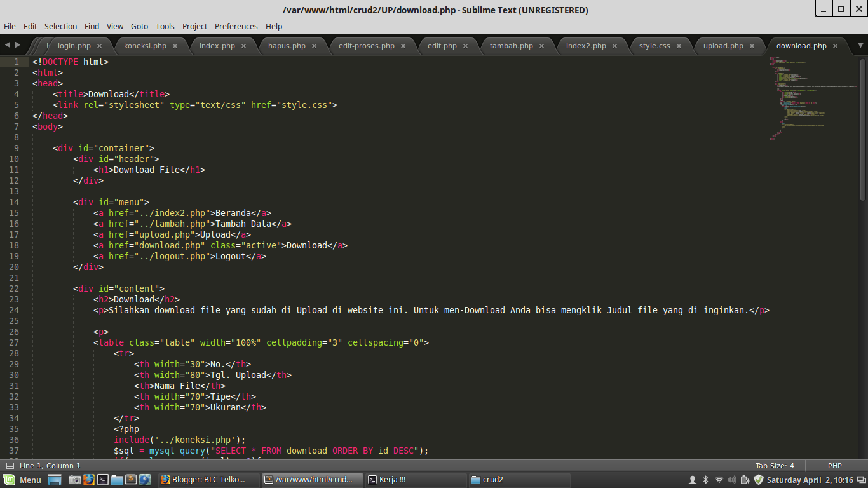Open the Goto menu
868x488 pixels.
139,26
